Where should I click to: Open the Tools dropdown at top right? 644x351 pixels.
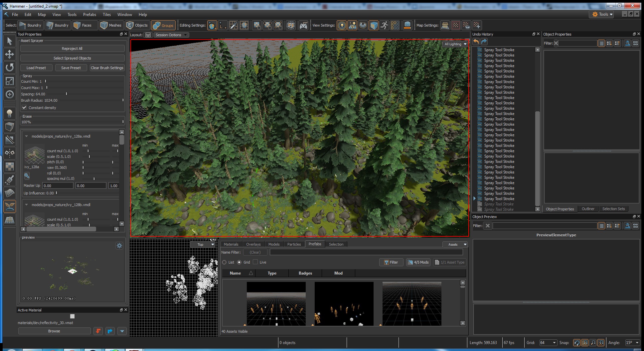point(602,14)
